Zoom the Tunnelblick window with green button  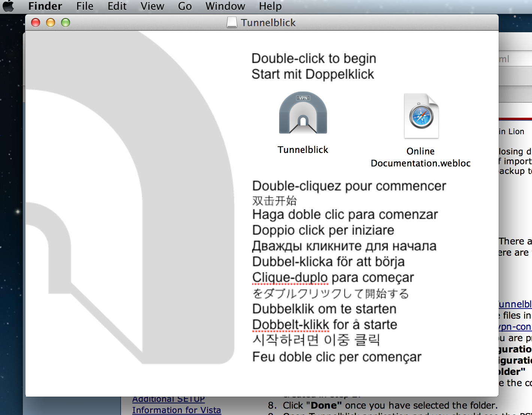point(66,22)
